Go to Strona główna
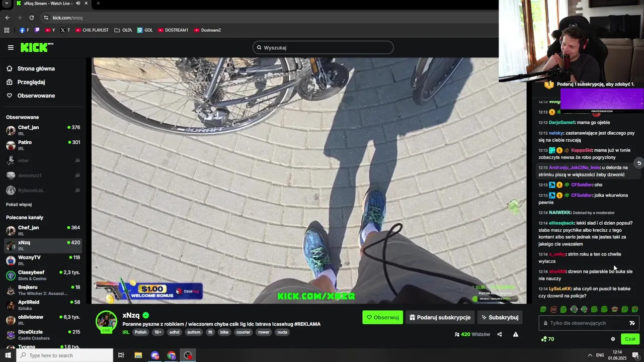The width and height of the screenshot is (644, 362). tap(31, 68)
